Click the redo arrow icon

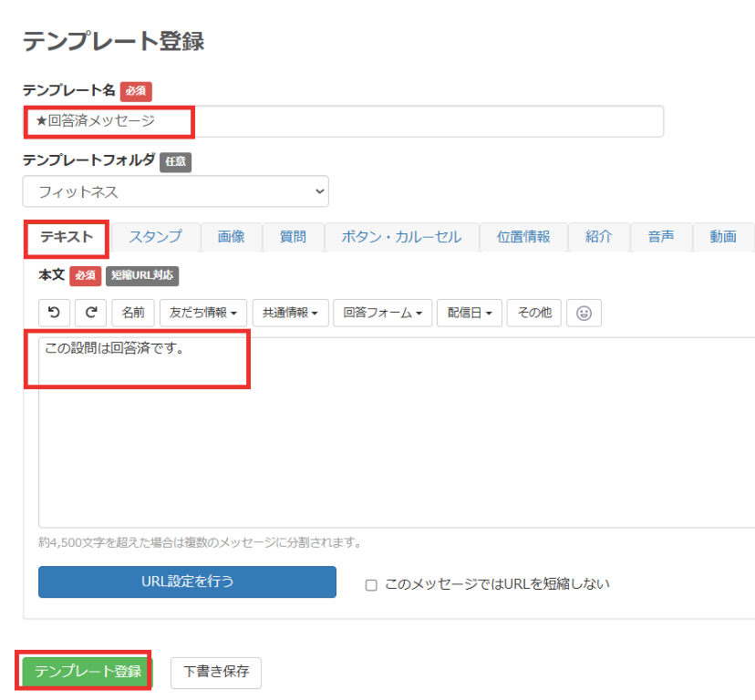91,313
